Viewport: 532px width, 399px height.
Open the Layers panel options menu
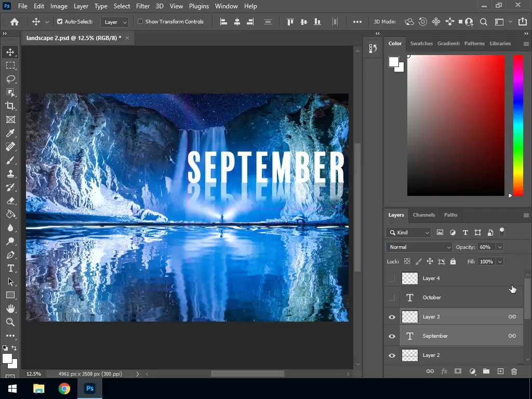click(x=526, y=215)
